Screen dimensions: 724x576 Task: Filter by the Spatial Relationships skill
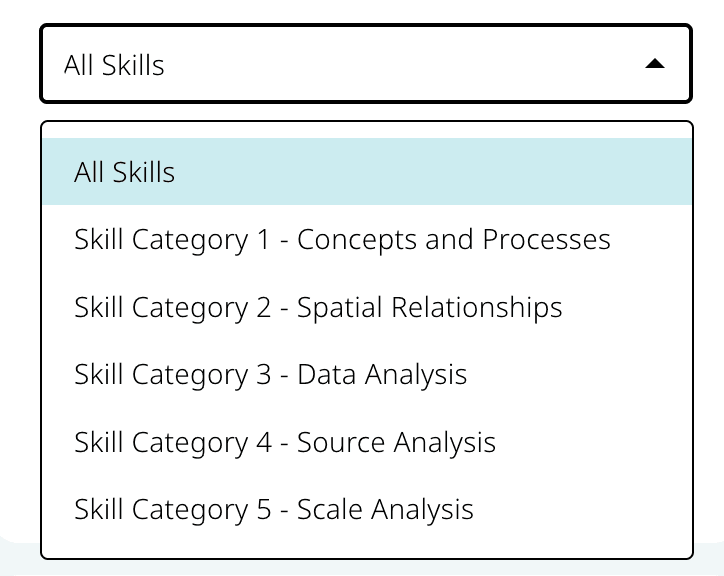click(318, 307)
